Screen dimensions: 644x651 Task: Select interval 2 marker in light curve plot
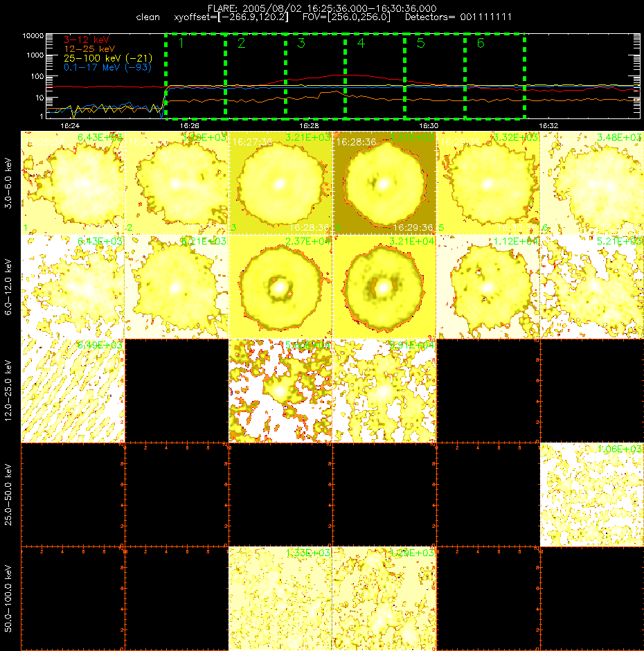[241, 43]
